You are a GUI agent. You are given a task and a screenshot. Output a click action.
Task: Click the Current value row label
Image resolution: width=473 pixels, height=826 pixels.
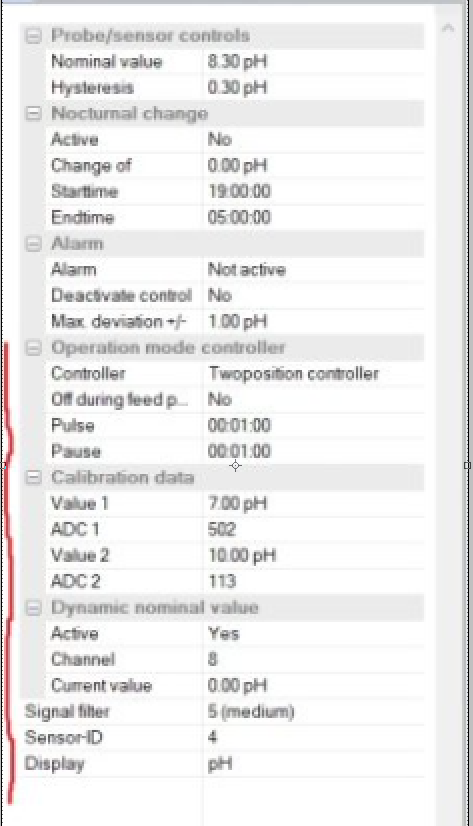(x=102, y=685)
